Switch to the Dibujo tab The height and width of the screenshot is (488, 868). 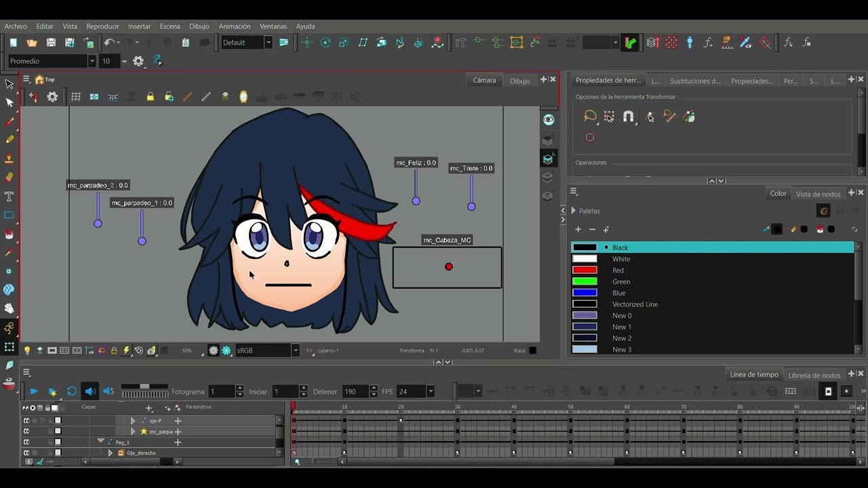point(520,80)
